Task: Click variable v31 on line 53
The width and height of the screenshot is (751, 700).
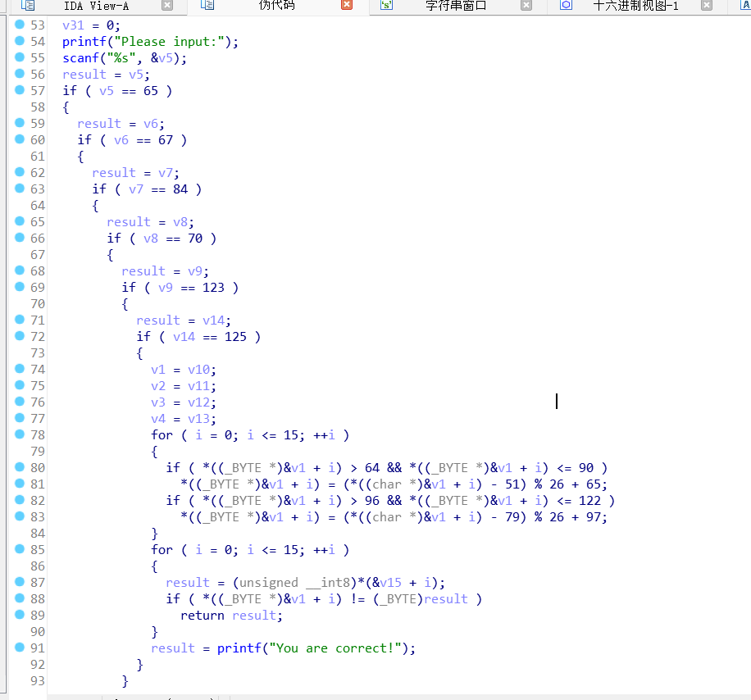Action: pos(73,25)
